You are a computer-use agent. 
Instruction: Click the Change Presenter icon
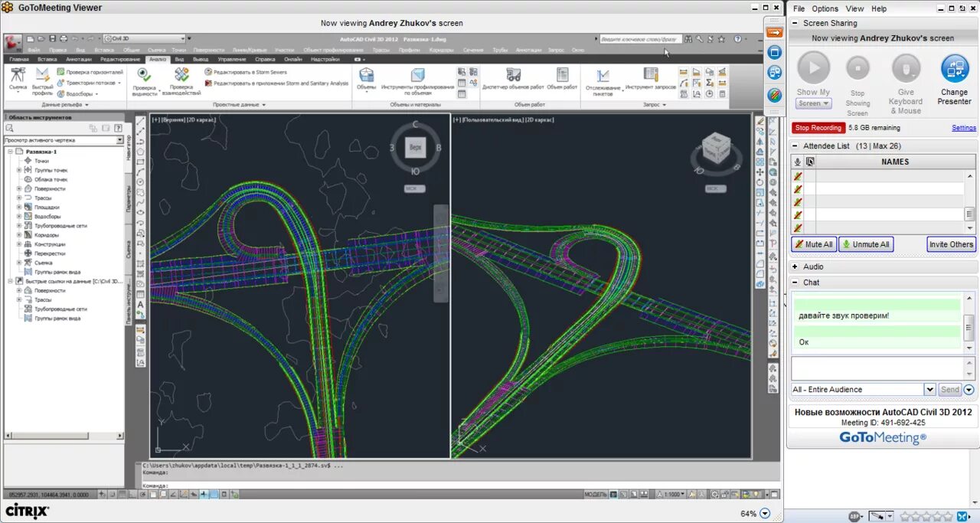[x=955, y=69]
